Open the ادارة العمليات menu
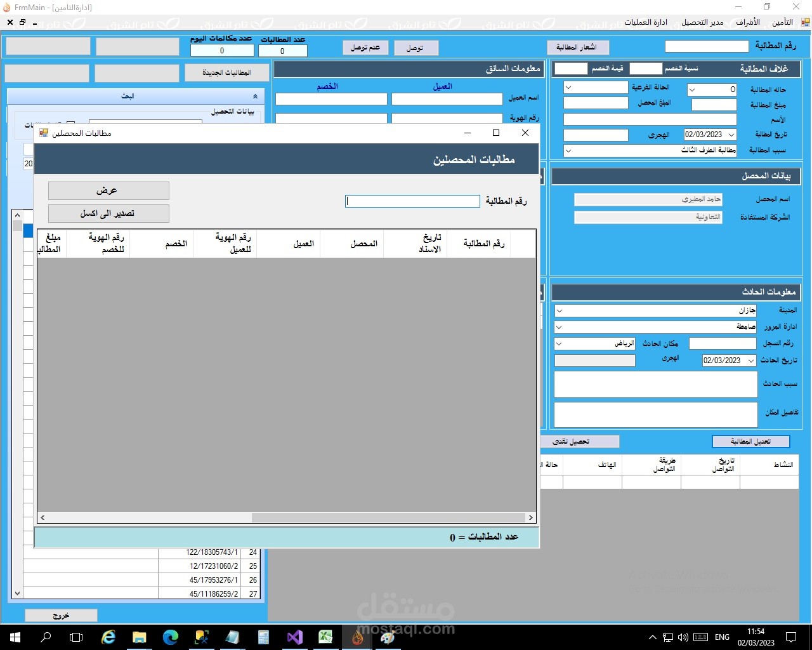This screenshot has height=650, width=812. pos(646,22)
